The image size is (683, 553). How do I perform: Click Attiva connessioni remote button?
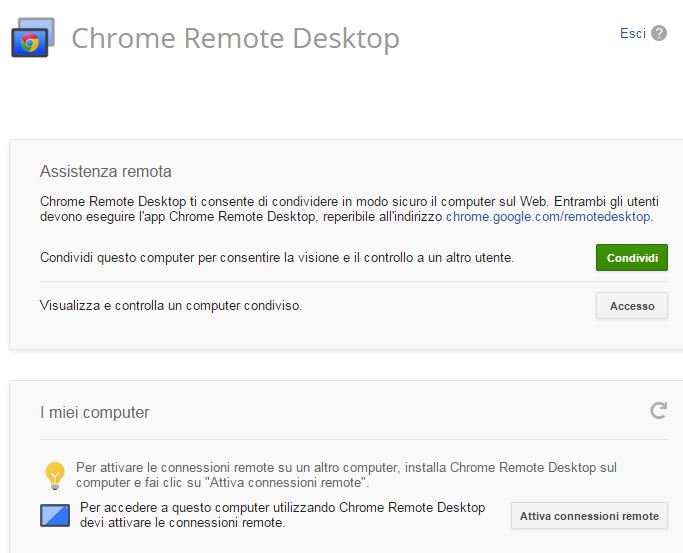click(x=589, y=516)
